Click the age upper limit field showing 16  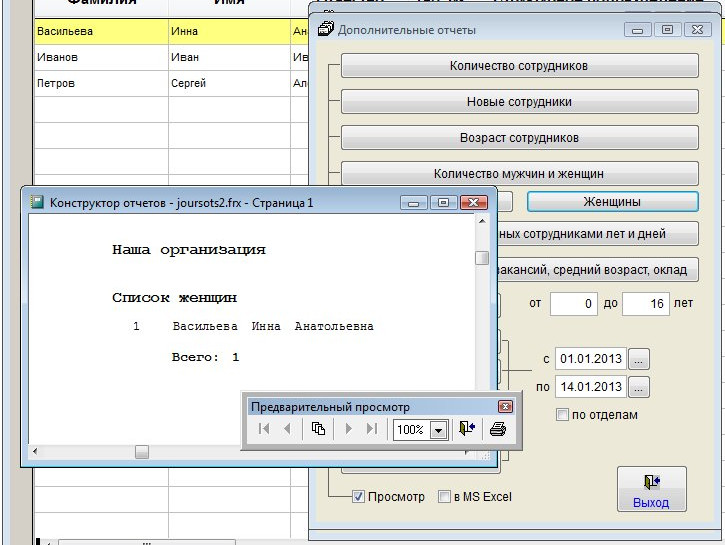coord(645,303)
